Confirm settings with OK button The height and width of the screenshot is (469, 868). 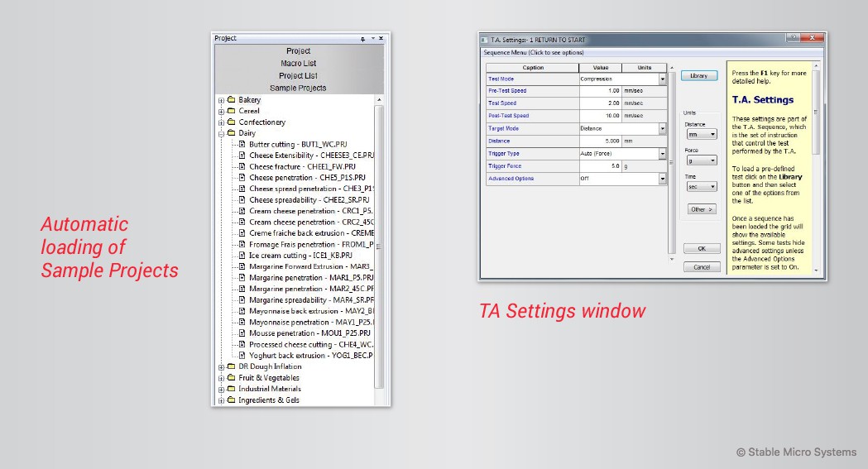coord(702,249)
